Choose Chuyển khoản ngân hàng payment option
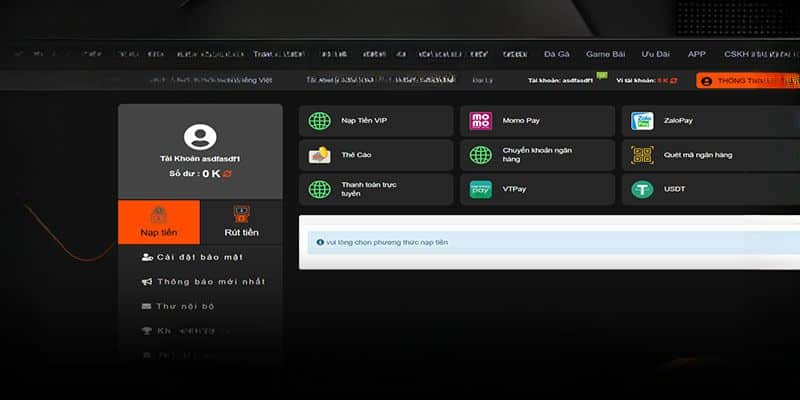This screenshot has height=400, width=800. tap(537, 155)
